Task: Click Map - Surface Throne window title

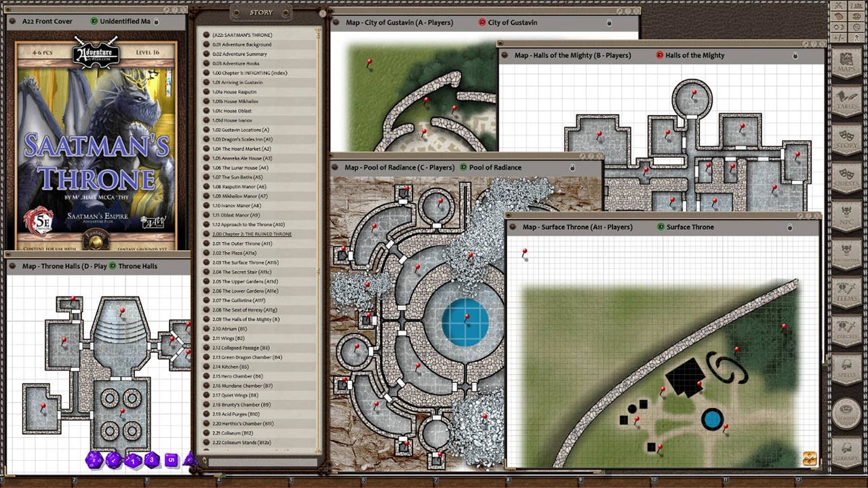Action: [x=576, y=227]
